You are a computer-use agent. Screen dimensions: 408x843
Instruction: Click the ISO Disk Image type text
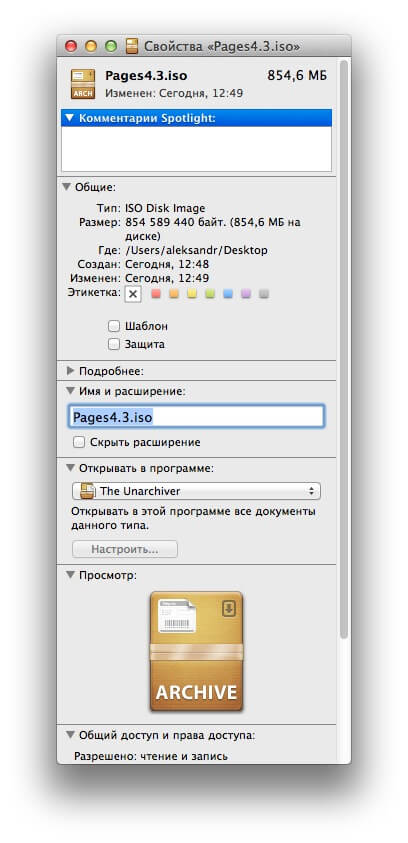click(165, 208)
